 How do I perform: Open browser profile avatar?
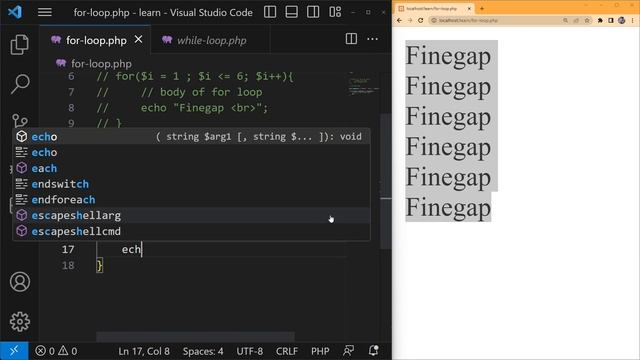point(621,20)
